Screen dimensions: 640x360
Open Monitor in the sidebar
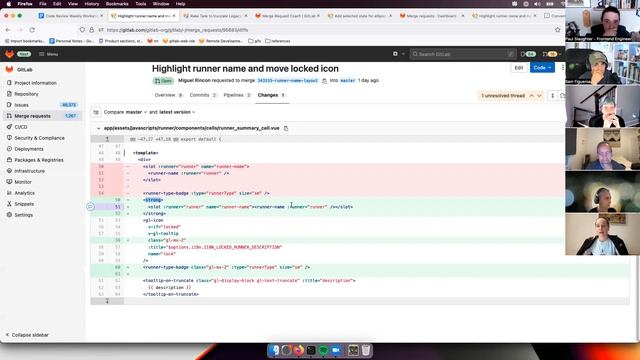[x=23, y=182]
